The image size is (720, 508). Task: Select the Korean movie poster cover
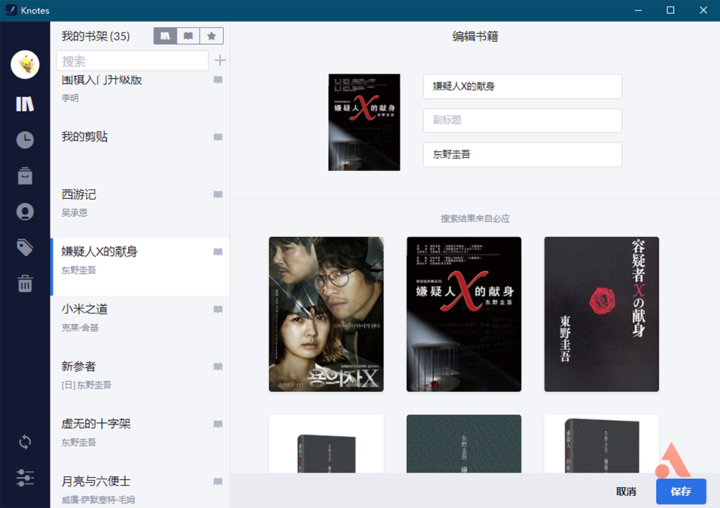[326, 314]
